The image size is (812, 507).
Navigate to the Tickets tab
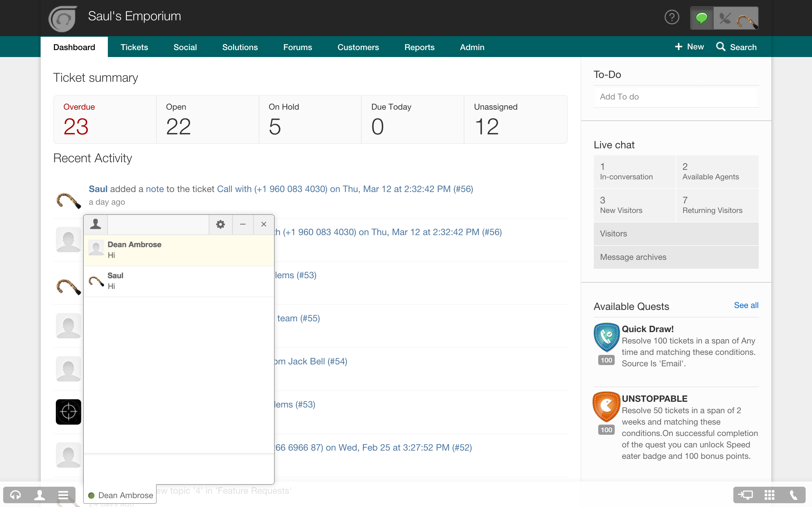point(134,47)
